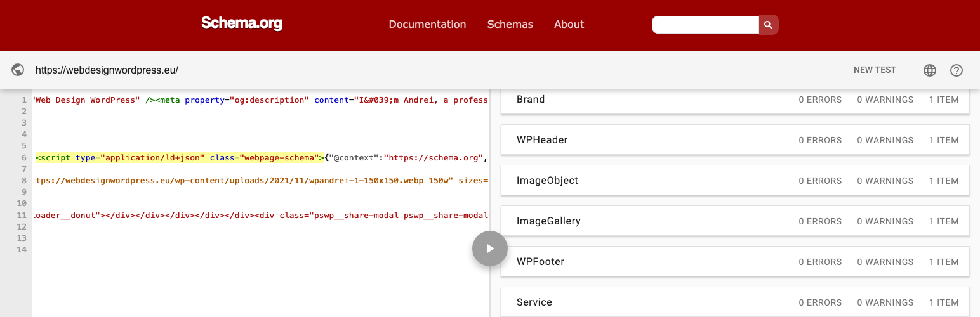
Task: Open the language selector globe icon
Action: 930,70
